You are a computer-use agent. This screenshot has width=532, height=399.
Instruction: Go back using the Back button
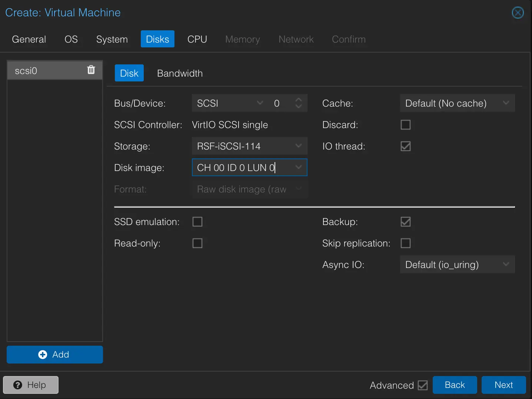point(455,385)
